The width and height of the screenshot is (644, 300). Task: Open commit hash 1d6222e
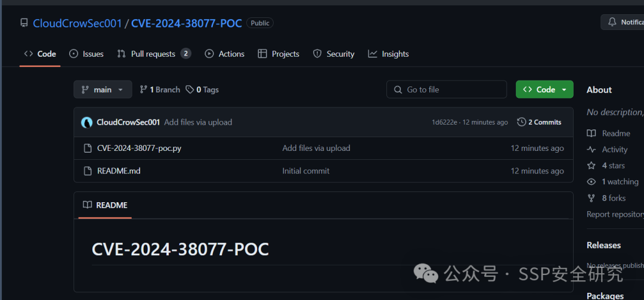[444, 122]
